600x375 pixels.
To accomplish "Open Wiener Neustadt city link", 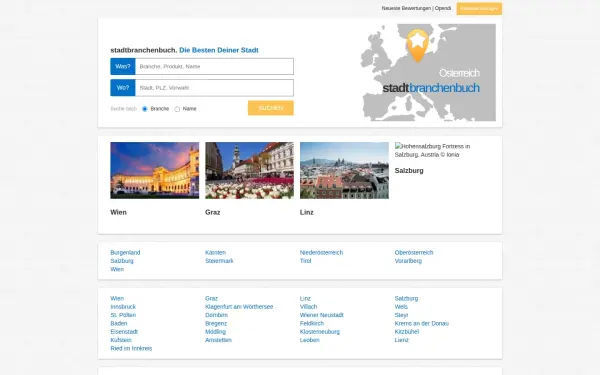I will coord(322,315).
